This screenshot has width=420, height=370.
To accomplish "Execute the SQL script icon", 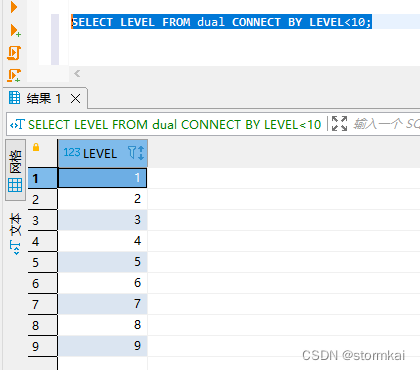I will click(x=14, y=53).
